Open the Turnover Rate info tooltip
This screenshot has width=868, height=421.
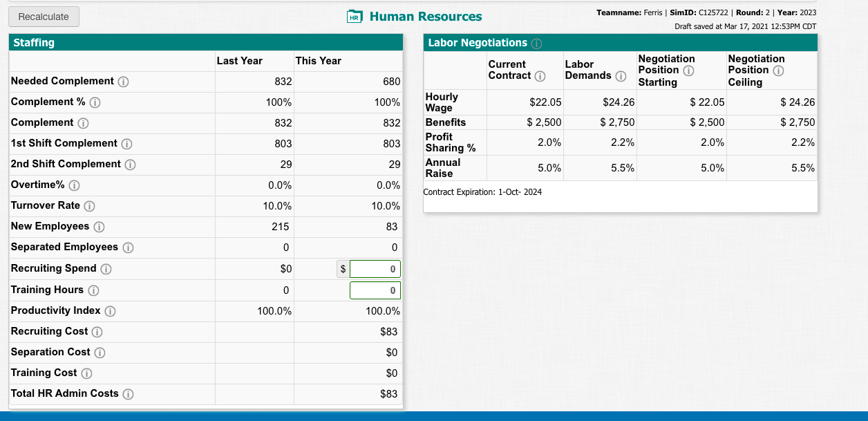coord(89,205)
